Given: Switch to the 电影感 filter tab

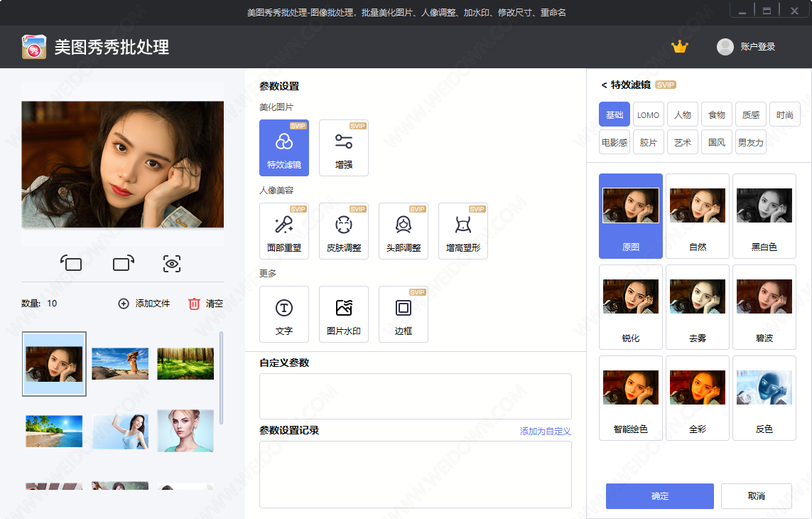Looking at the screenshot, I should (615, 142).
